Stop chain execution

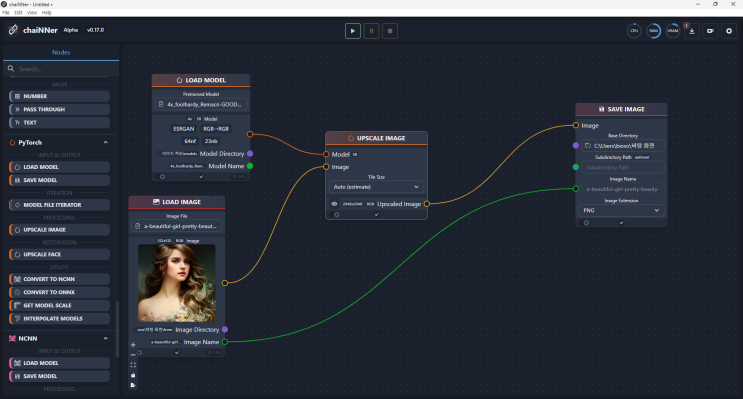coord(390,31)
